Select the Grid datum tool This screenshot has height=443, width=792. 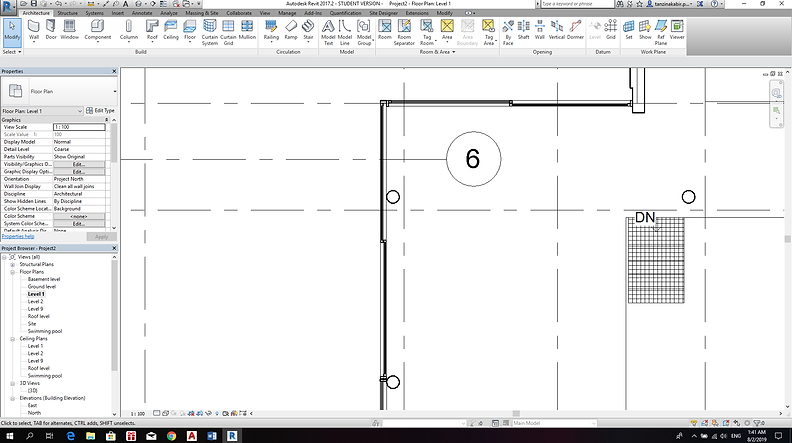tap(611, 30)
